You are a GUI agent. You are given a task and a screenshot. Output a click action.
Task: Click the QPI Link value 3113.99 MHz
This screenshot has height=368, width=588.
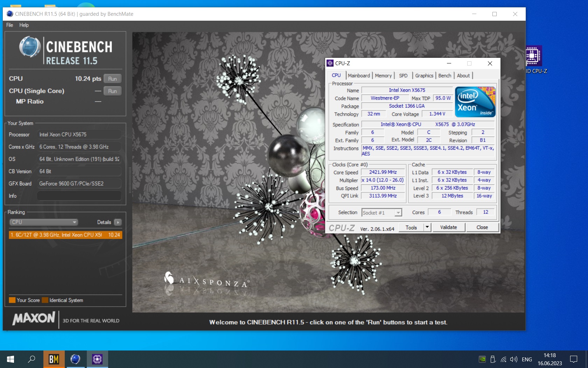click(x=383, y=196)
